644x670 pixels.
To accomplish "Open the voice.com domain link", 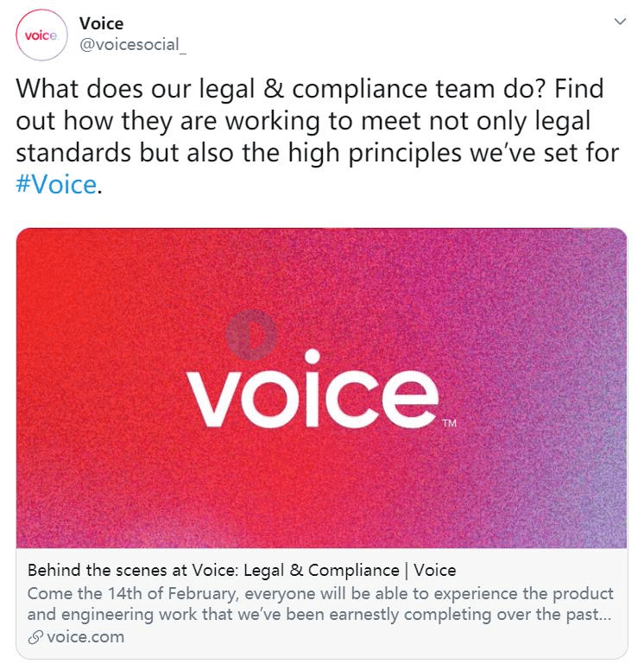I will [x=85, y=637].
